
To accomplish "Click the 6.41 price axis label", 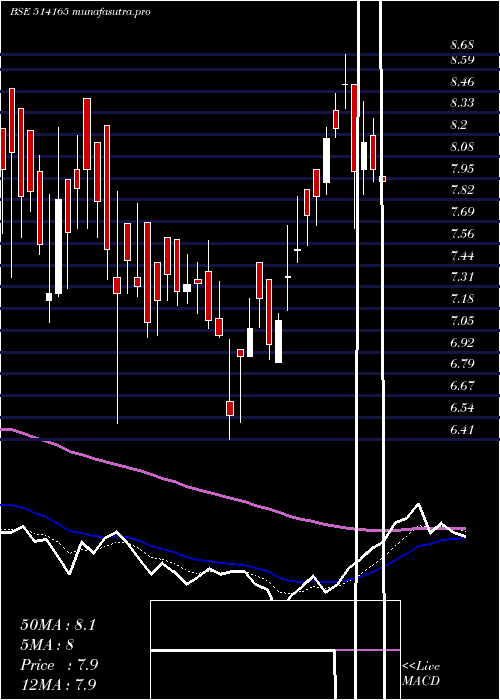I will 462,429.
